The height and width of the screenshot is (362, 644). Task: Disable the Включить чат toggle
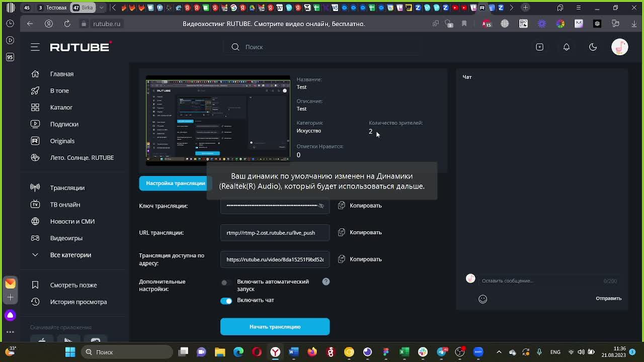click(226, 301)
